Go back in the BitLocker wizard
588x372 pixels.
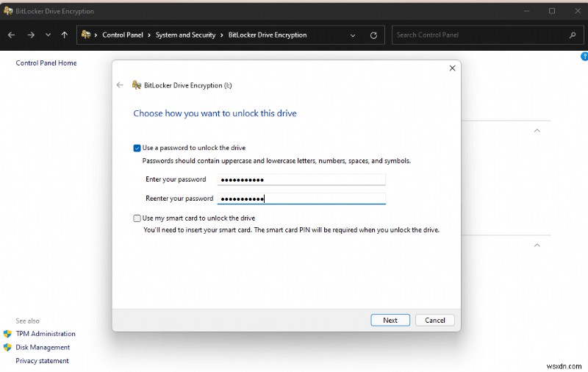click(120, 85)
